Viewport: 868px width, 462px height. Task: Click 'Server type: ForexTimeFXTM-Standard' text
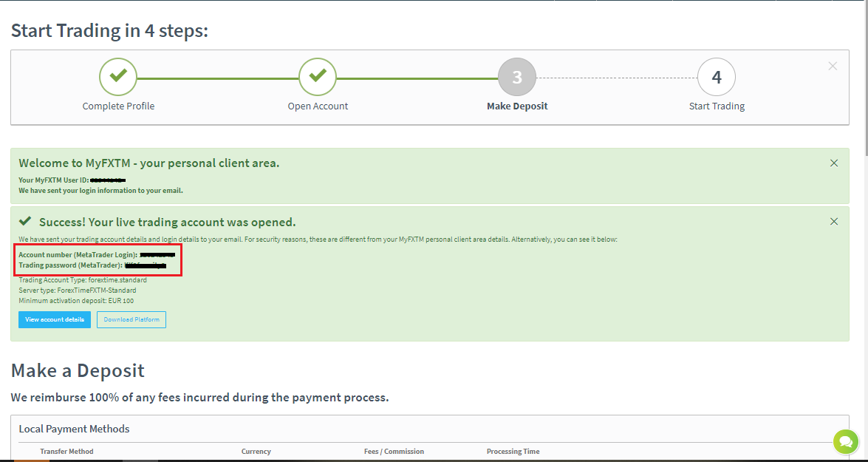pos(78,291)
